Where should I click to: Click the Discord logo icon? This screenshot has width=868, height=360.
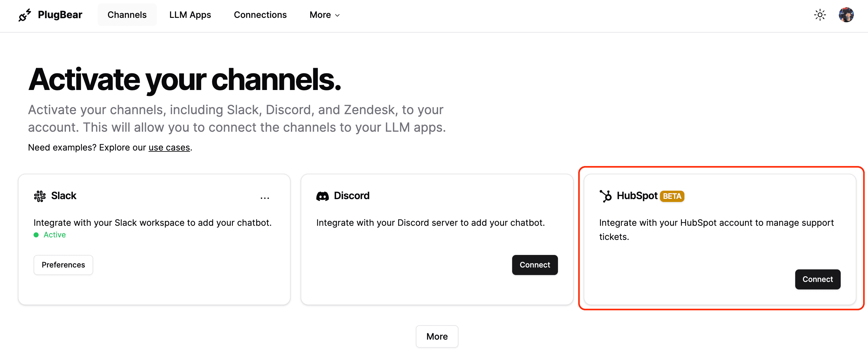pyautogui.click(x=323, y=196)
